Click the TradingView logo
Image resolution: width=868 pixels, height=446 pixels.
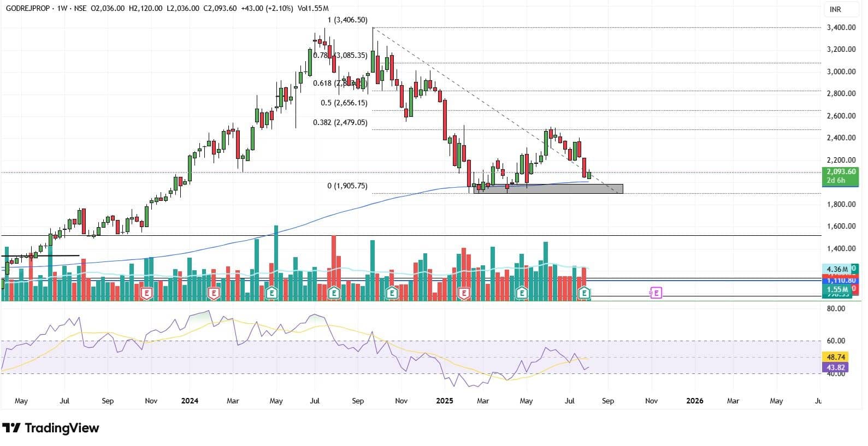pyautogui.click(x=51, y=428)
